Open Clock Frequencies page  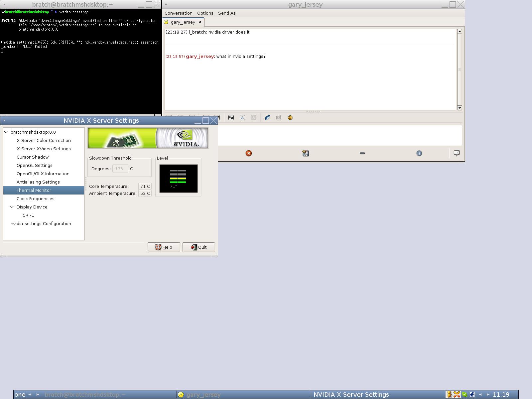[36, 199]
